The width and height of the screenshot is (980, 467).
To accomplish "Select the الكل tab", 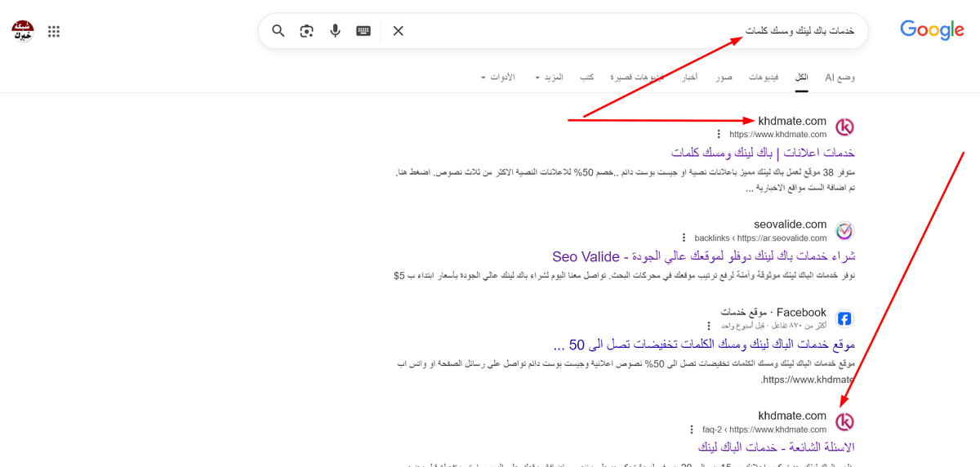I will 802,77.
